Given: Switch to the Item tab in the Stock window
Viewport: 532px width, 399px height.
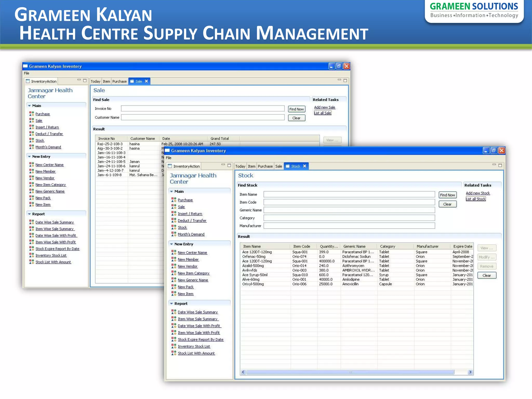Looking at the screenshot, I should click(x=251, y=166).
